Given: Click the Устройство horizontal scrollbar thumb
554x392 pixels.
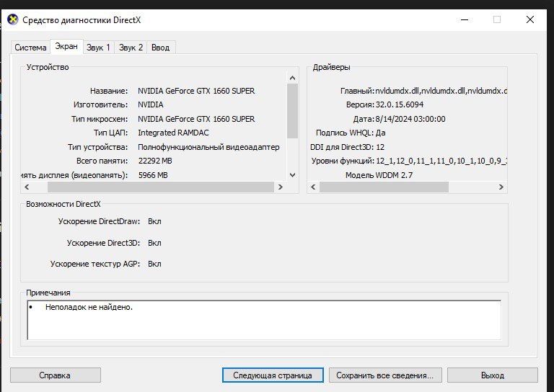Looking at the screenshot, I should (x=161, y=187).
